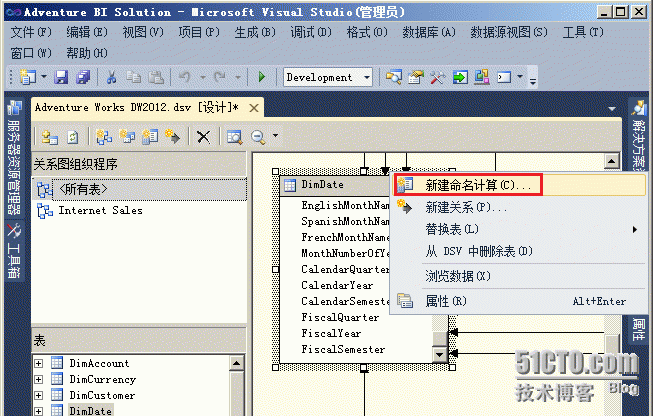The image size is (653, 416).
Task: Open the 项目(P) menu
Action: coord(199,32)
